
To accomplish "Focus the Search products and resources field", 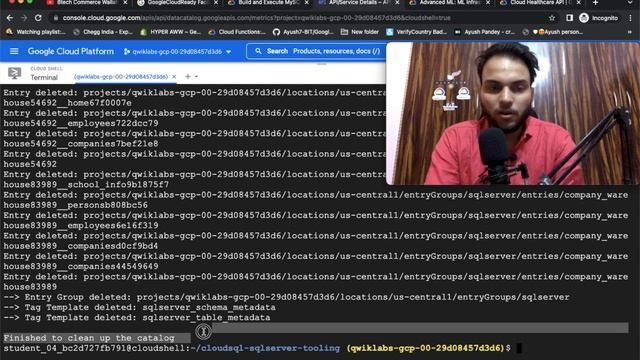I will tap(316, 51).
